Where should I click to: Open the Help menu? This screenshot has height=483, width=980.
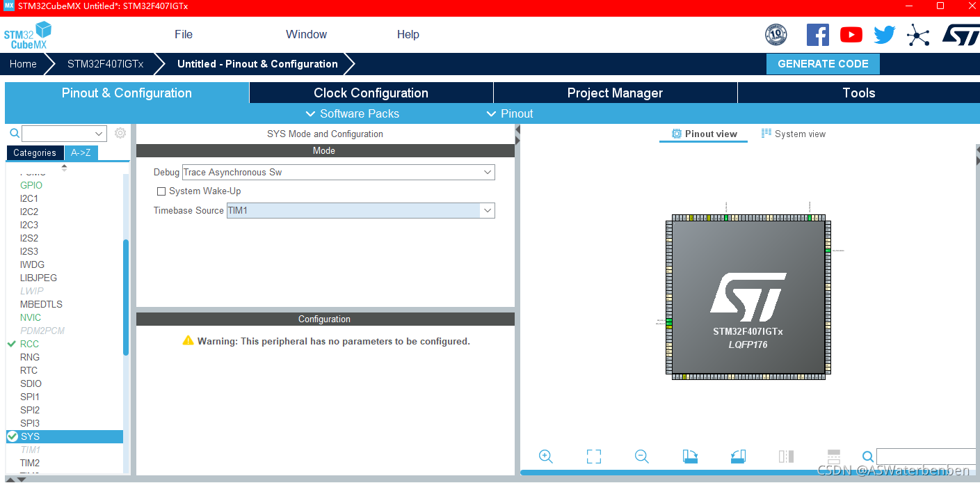(x=408, y=35)
